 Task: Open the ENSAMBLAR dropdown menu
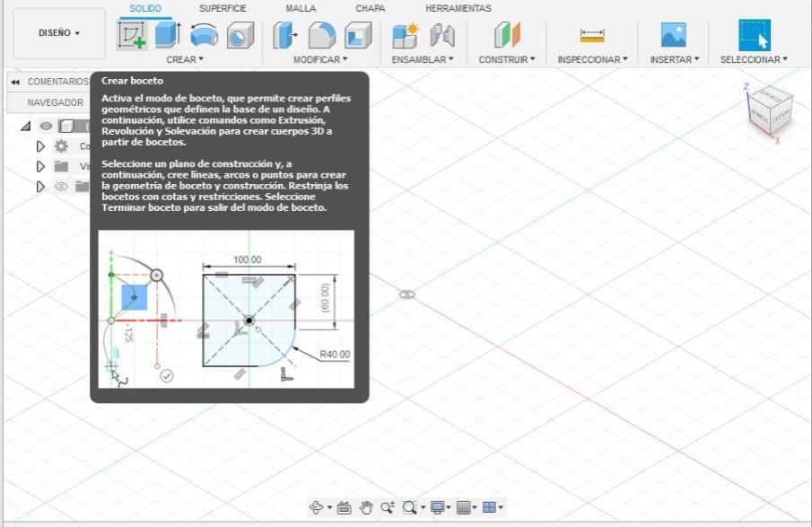pyautogui.click(x=423, y=59)
